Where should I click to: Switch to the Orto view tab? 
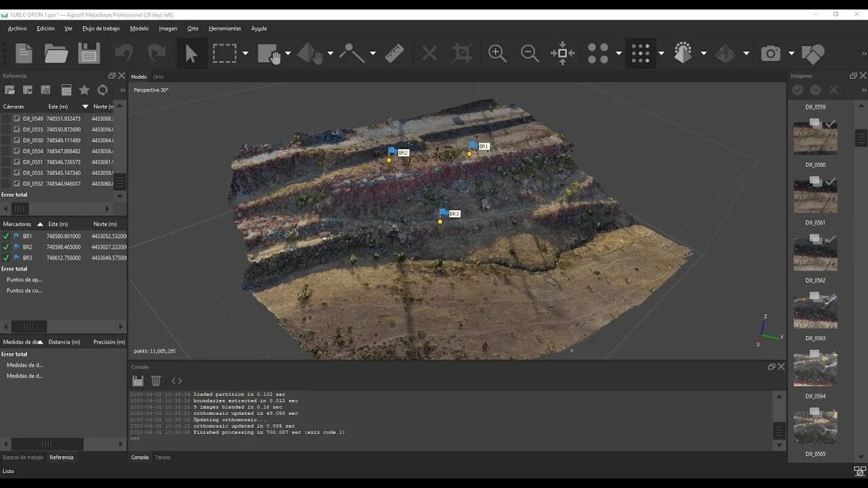158,77
